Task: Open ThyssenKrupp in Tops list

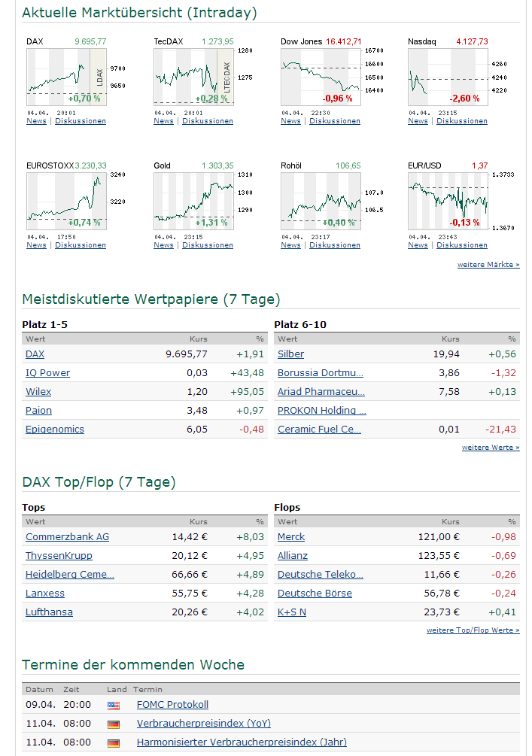Action: (59, 555)
